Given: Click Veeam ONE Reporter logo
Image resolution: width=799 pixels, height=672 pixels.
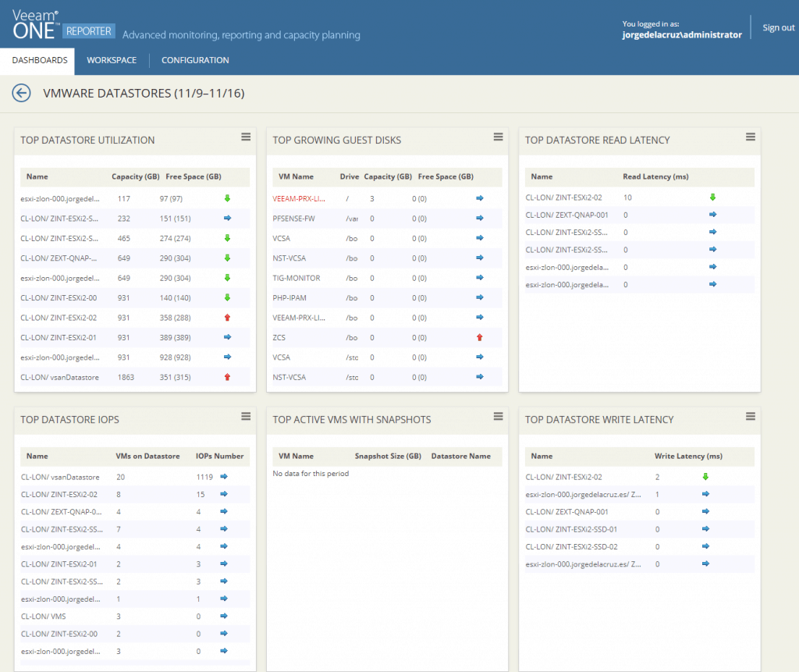Looking at the screenshot, I should point(63,24).
